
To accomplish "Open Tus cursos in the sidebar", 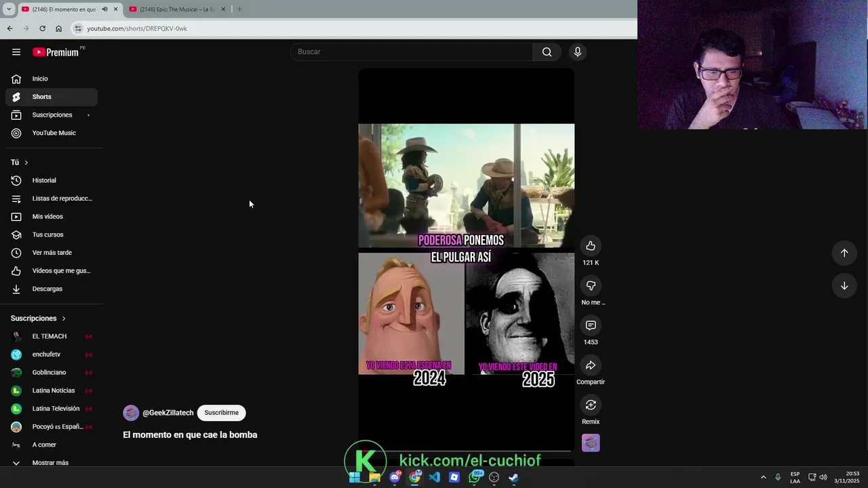I will [x=52, y=235].
